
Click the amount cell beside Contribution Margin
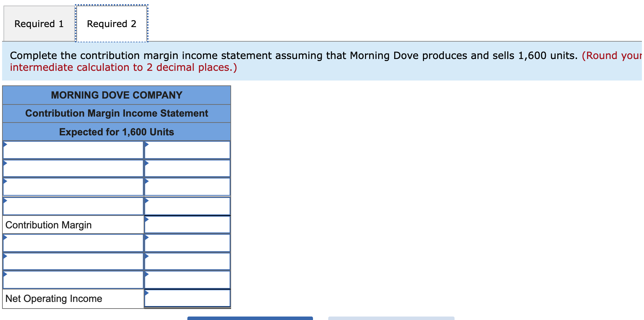[187, 224]
